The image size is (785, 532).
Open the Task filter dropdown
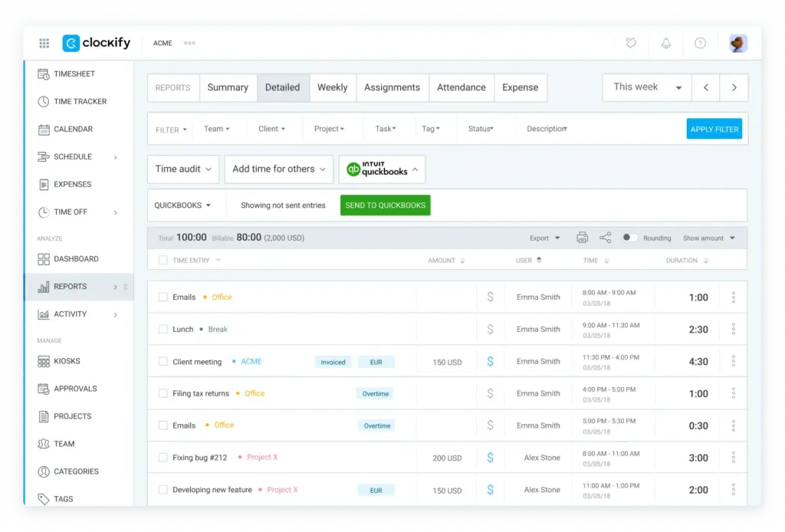coord(386,129)
